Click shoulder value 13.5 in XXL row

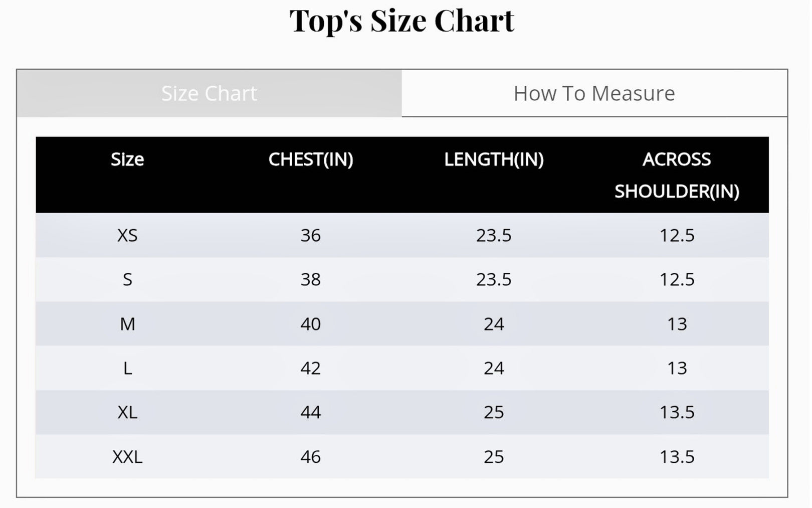pyautogui.click(x=677, y=457)
